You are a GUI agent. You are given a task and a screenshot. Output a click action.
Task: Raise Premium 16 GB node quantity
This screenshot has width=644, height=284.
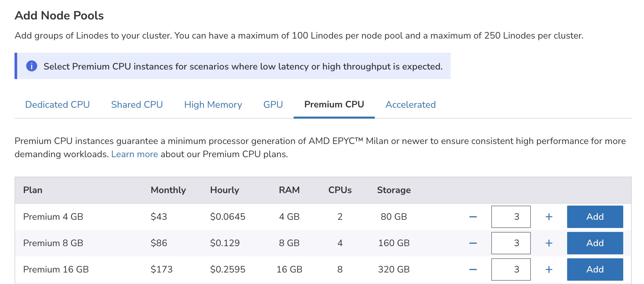tap(549, 270)
